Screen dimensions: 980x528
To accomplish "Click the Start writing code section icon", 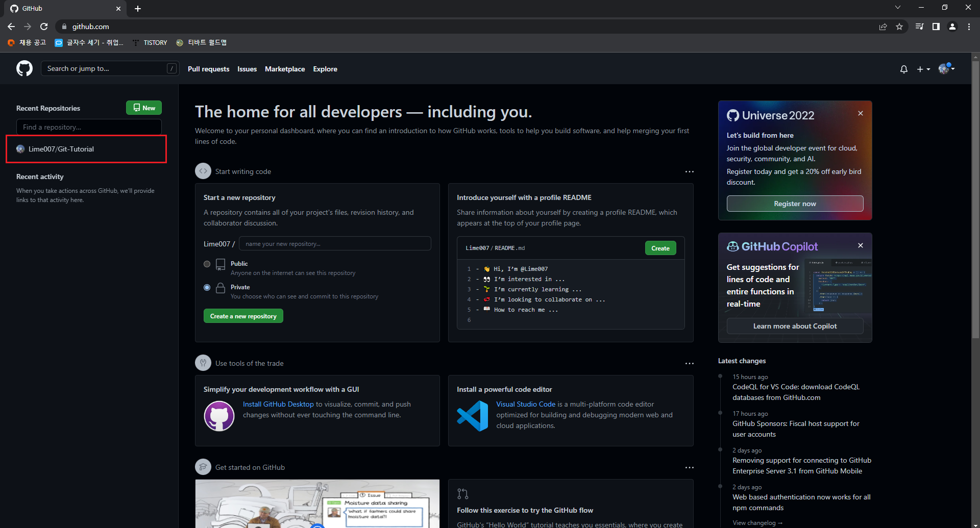I will click(203, 171).
